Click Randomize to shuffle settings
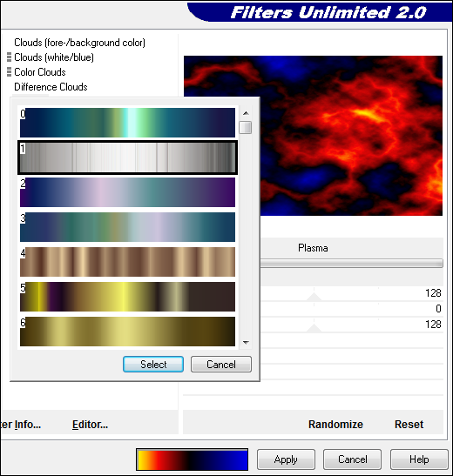 [x=335, y=424]
